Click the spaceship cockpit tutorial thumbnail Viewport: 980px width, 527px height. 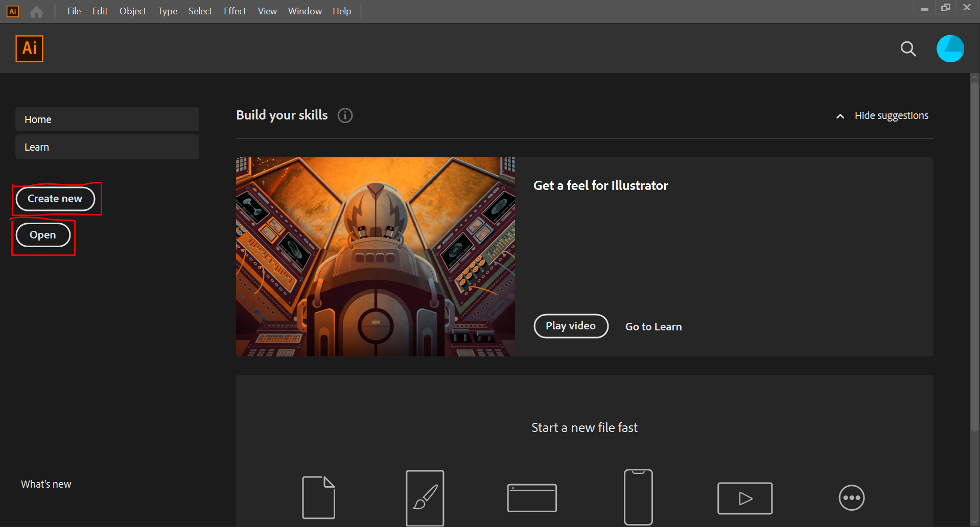(x=375, y=256)
